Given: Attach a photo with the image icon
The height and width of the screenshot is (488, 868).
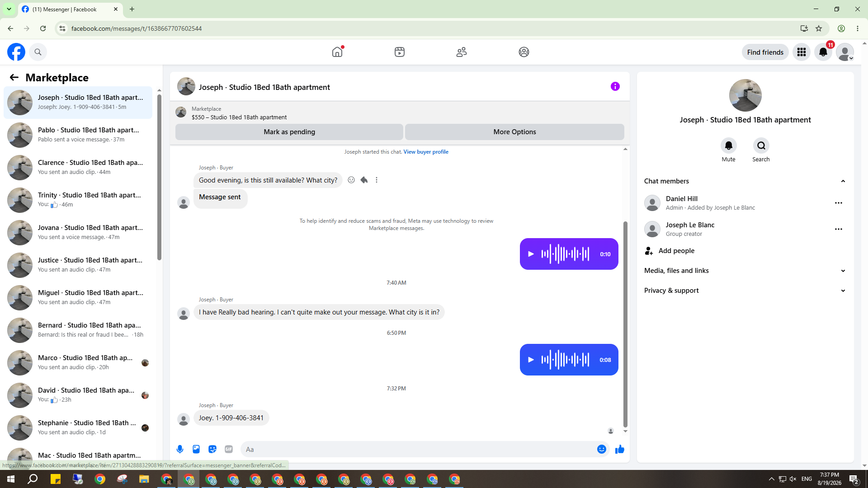Looking at the screenshot, I should (x=196, y=449).
